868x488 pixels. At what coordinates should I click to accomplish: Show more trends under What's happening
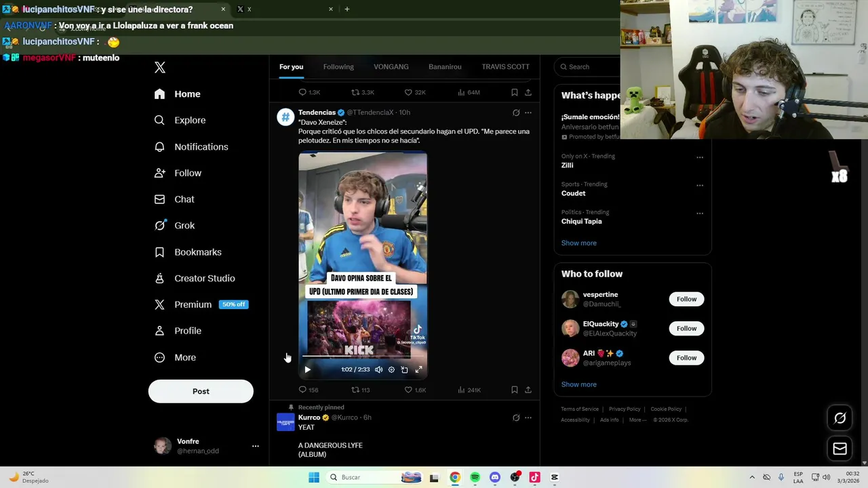coord(578,243)
